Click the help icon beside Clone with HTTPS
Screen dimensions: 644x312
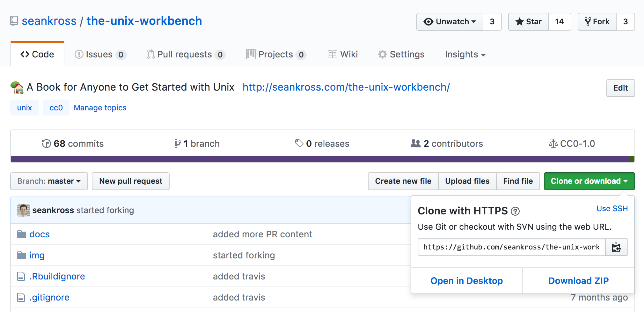coord(515,211)
